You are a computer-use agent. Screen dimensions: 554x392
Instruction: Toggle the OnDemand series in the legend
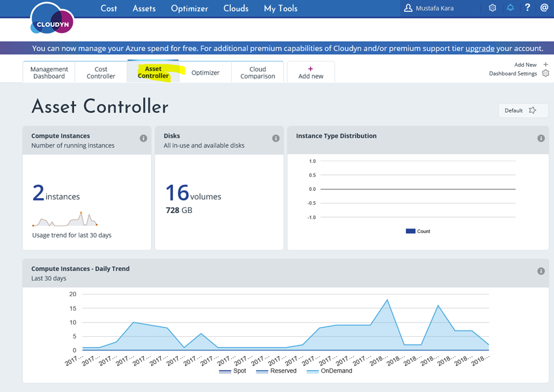(x=329, y=371)
